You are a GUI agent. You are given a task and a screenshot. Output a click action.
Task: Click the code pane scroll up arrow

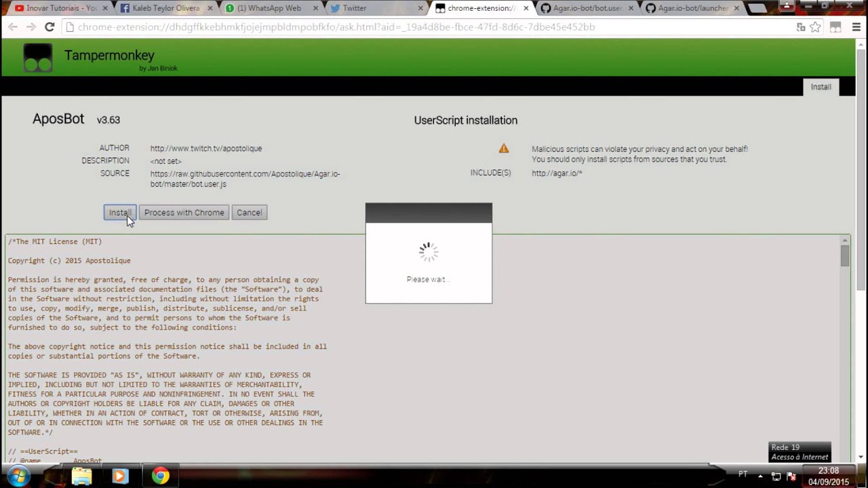tap(845, 240)
